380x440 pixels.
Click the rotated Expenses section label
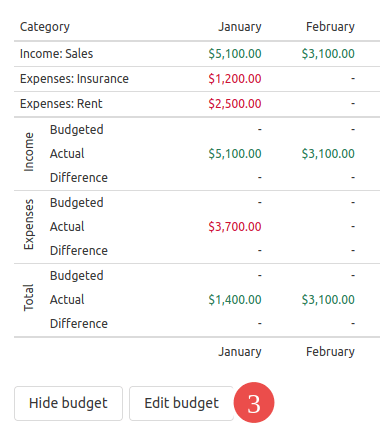[x=29, y=224]
